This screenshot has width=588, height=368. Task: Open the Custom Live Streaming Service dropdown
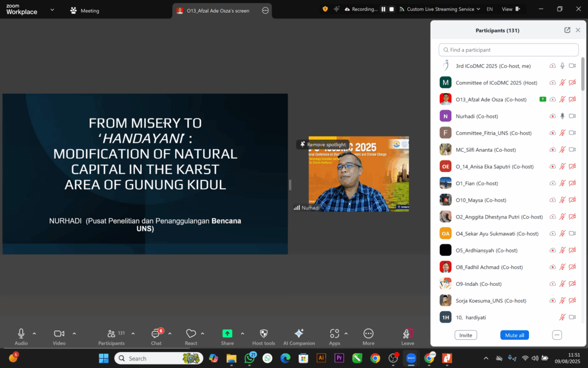pyautogui.click(x=440, y=10)
